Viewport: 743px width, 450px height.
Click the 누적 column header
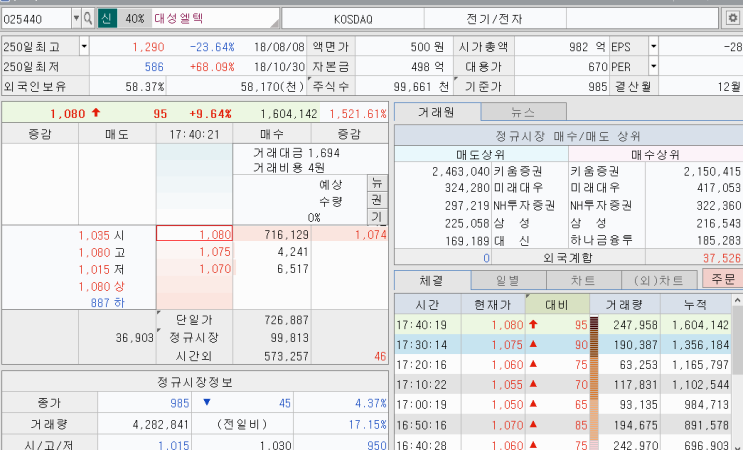pyautogui.click(x=696, y=304)
